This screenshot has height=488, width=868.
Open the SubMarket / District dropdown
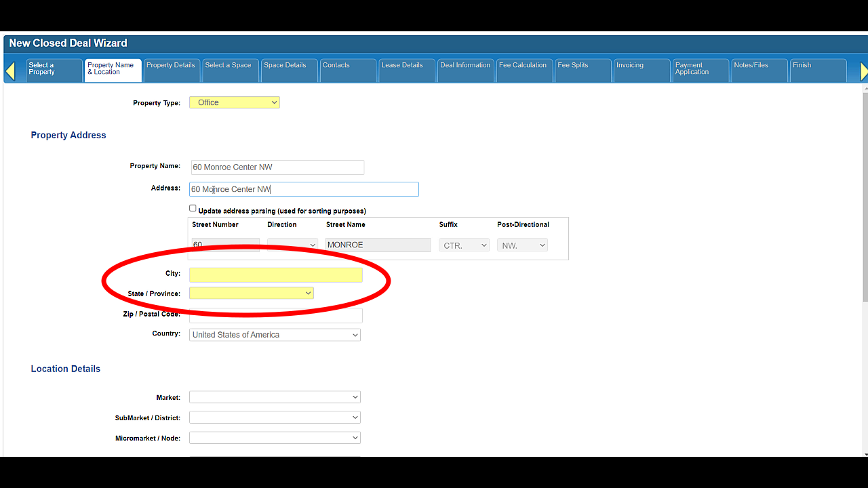coord(275,418)
